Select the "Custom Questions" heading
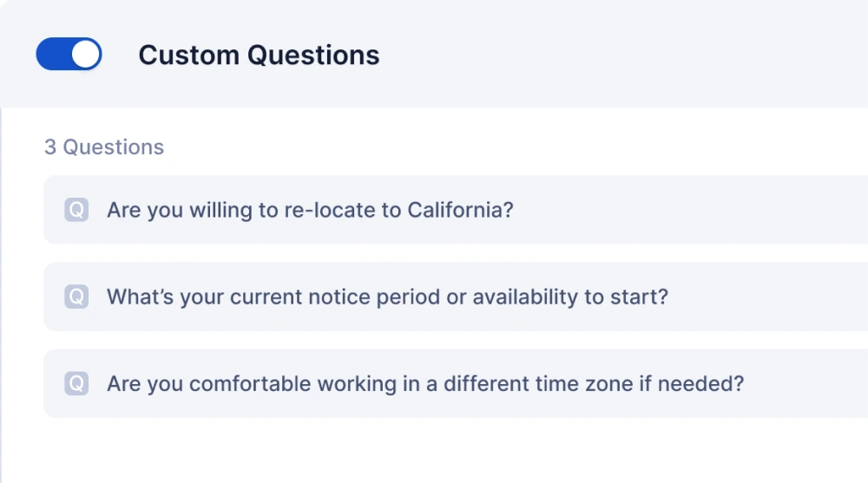 [x=259, y=55]
